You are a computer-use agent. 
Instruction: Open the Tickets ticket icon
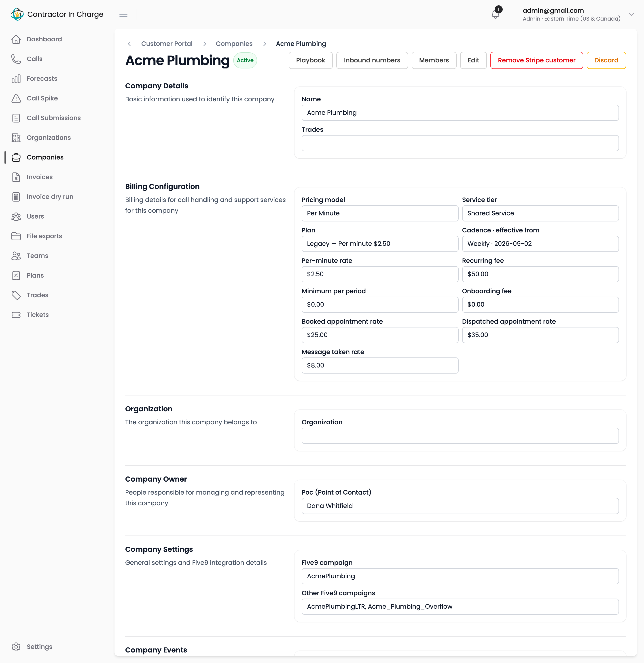[x=16, y=314]
